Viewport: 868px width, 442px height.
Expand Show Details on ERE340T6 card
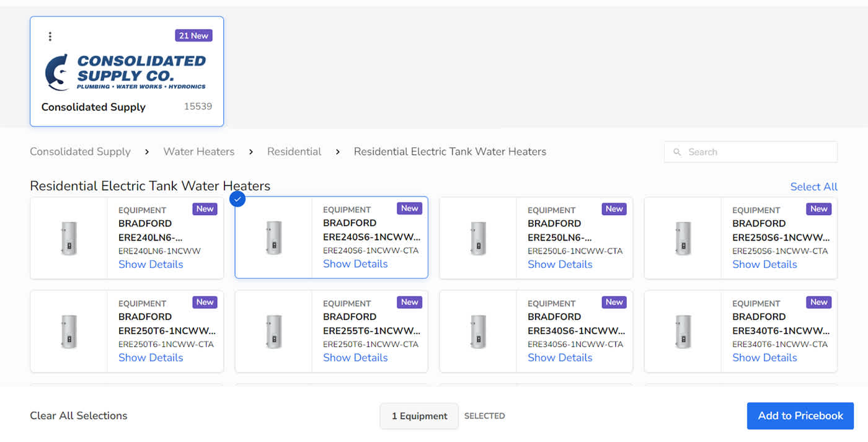click(764, 358)
